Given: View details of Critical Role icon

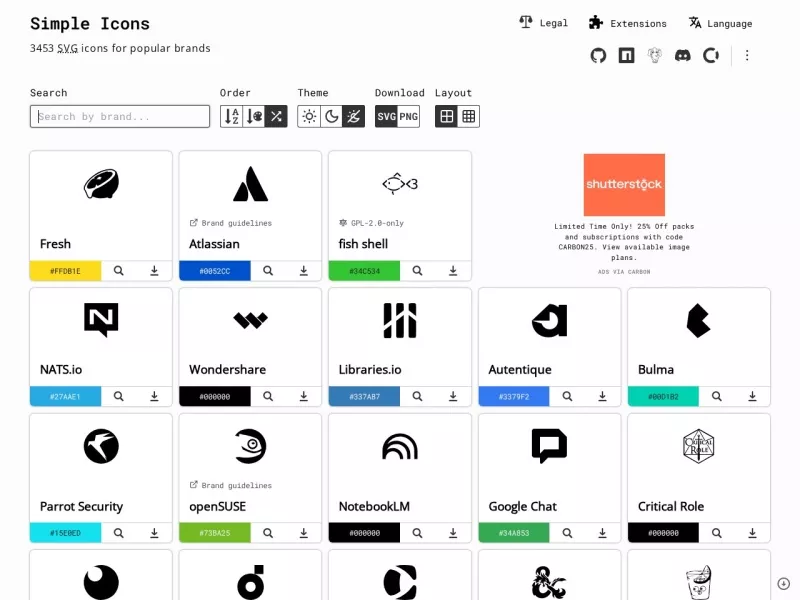Looking at the screenshot, I should click(x=717, y=533).
